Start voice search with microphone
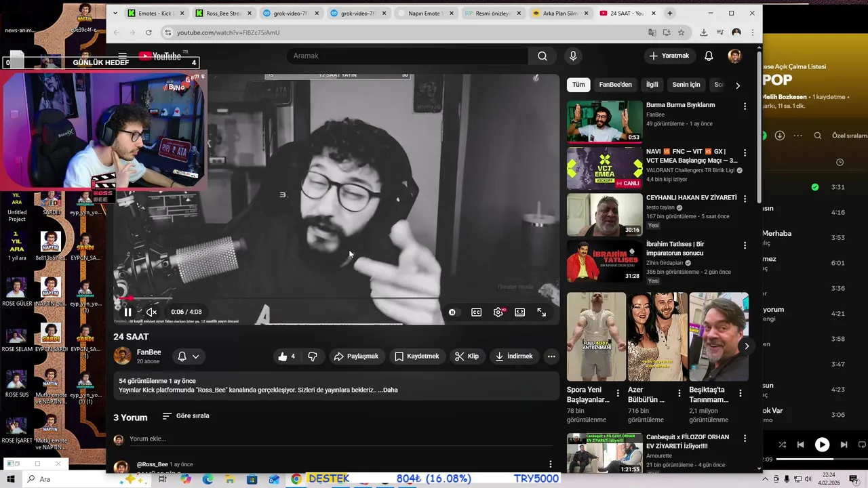The image size is (868, 488). tap(573, 56)
